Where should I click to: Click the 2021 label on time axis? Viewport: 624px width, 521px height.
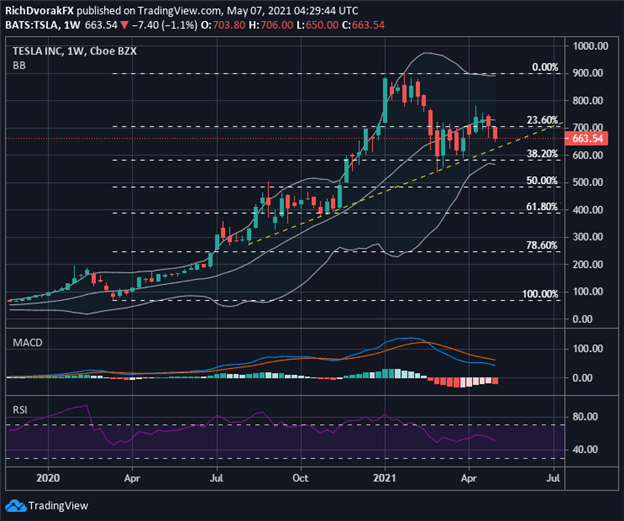coord(384,478)
